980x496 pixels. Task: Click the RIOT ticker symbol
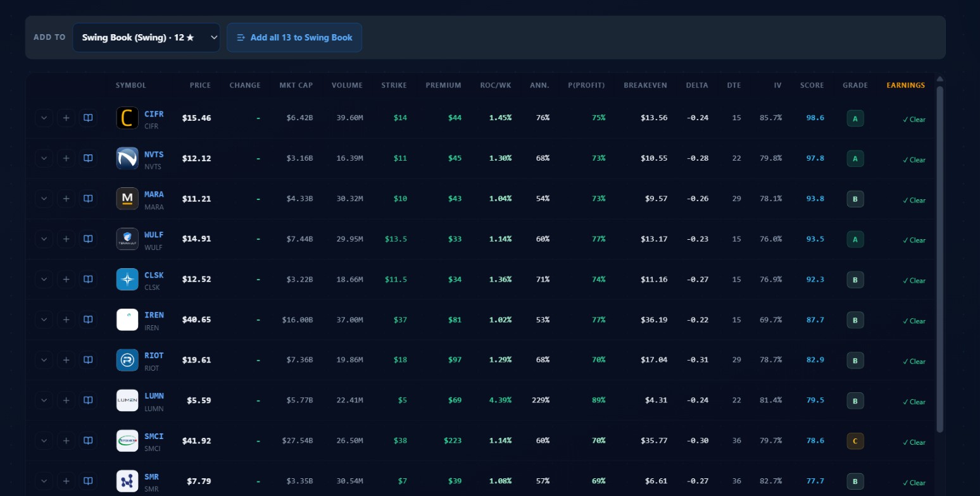[x=154, y=356]
